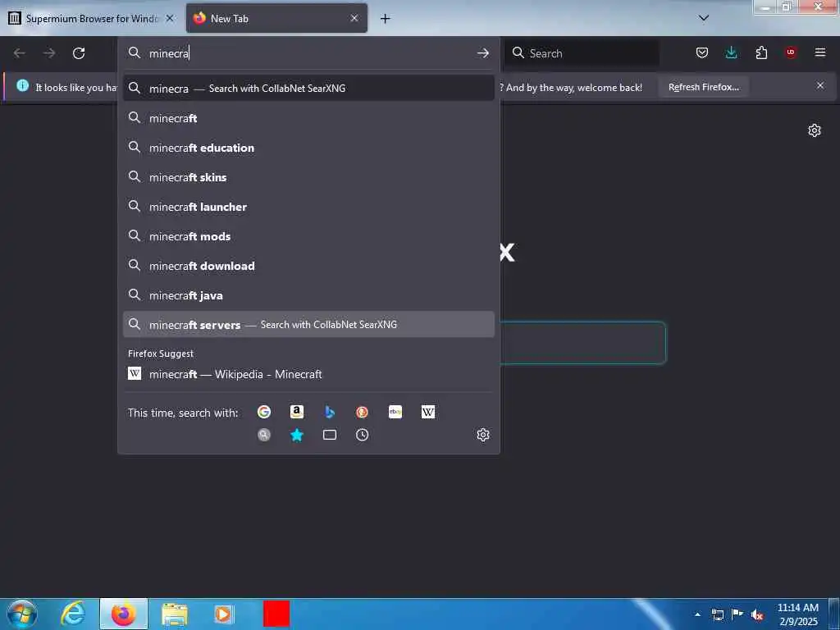Show hidden system tray icons
Screen dimensions: 840x630
point(697,614)
